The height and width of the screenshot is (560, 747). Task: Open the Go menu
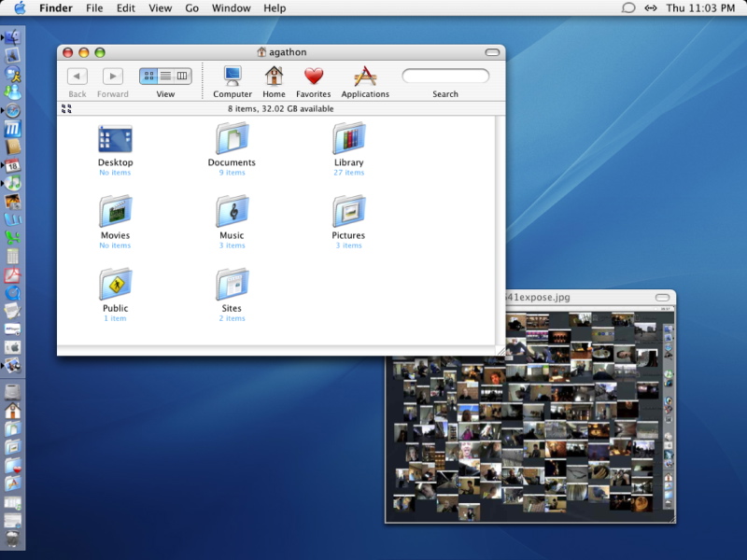[x=191, y=8]
